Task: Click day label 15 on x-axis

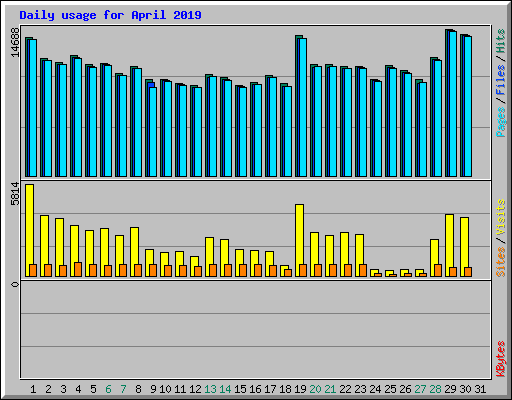Action: tap(240, 389)
